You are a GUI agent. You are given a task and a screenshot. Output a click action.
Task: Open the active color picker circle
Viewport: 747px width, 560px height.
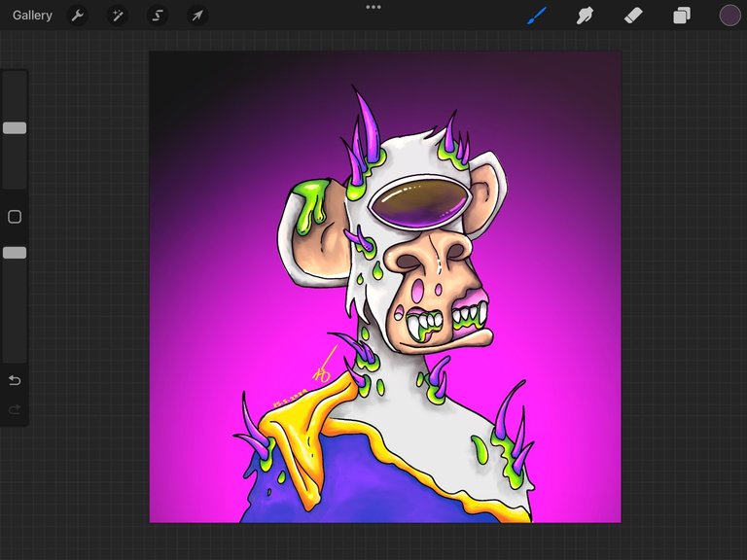coord(729,16)
